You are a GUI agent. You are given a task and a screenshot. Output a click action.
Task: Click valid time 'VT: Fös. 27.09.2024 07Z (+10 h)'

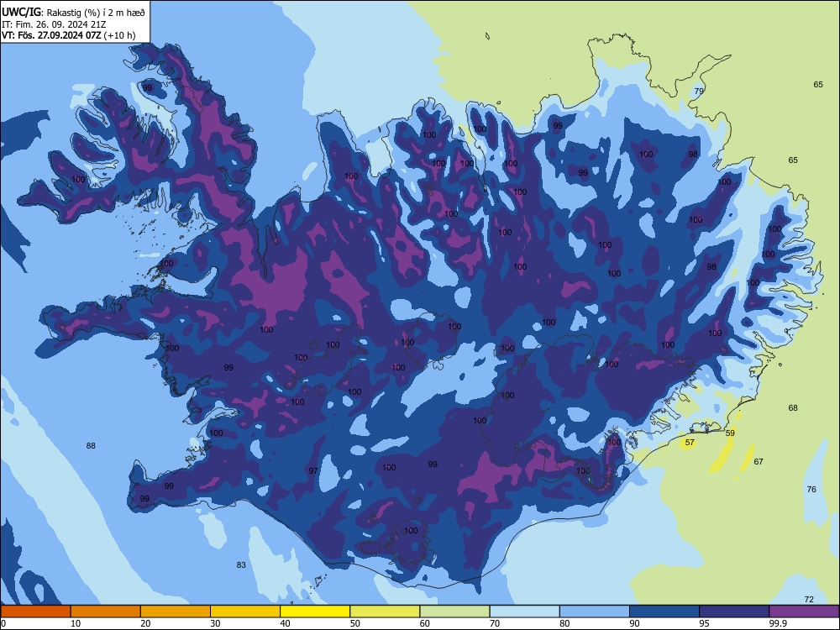point(69,35)
